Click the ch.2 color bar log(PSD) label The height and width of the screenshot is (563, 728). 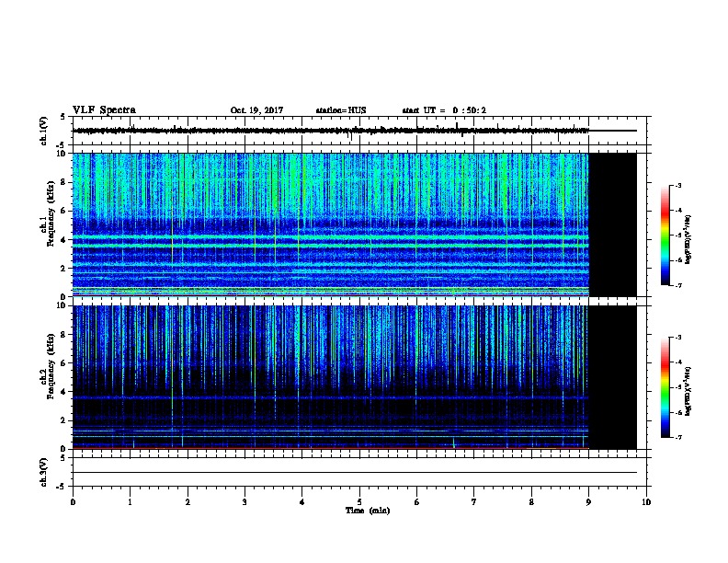(688, 392)
